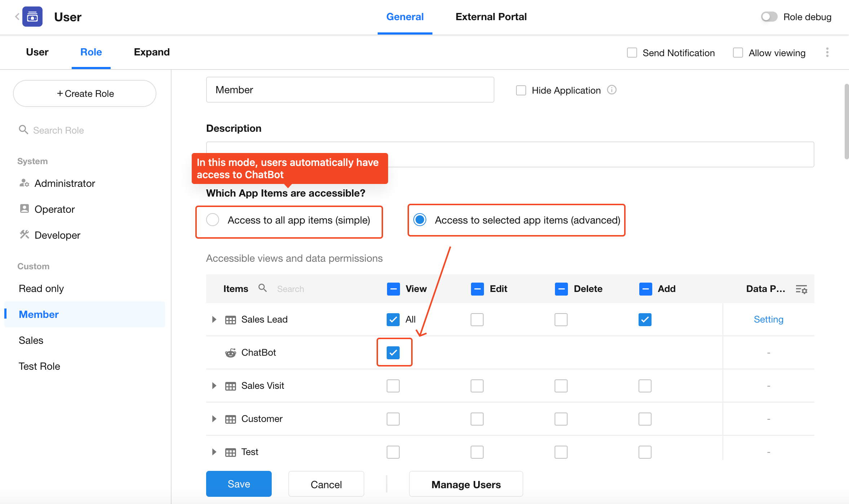Viewport: 849px width, 504px height.
Task: Click the Developer tools icon in sidebar
Action: pos(24,235)
